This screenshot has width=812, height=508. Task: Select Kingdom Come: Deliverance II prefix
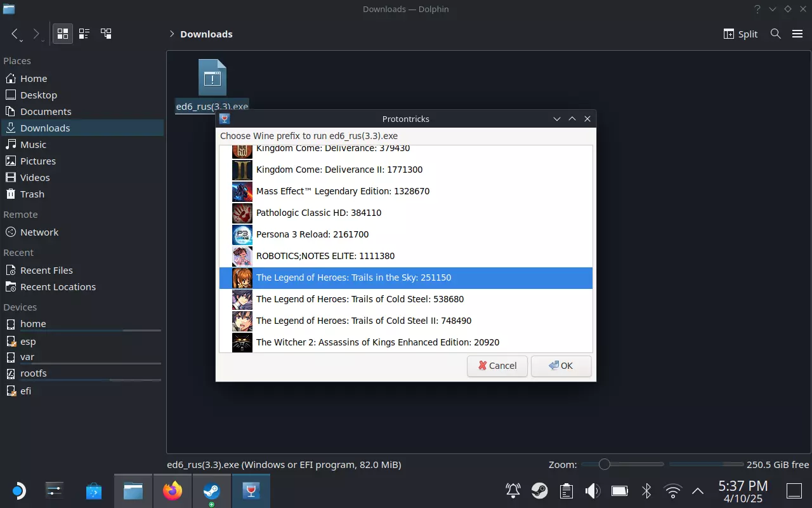point(406,170)
